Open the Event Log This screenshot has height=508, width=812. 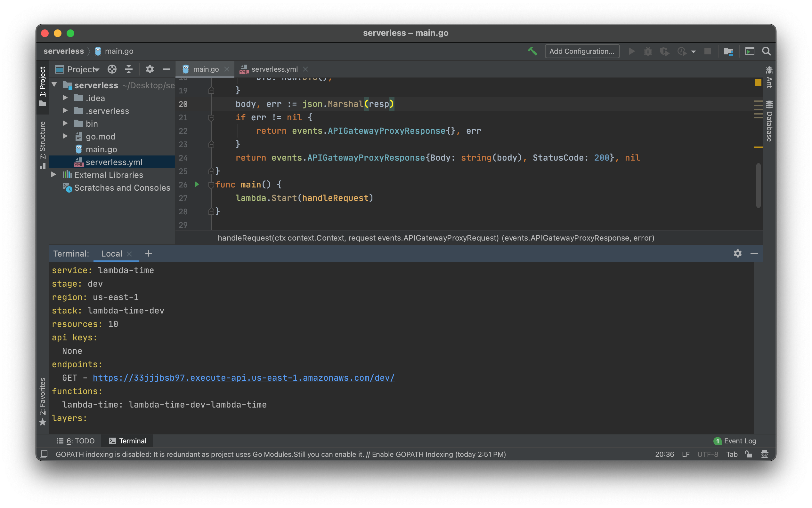pos(735,441)
